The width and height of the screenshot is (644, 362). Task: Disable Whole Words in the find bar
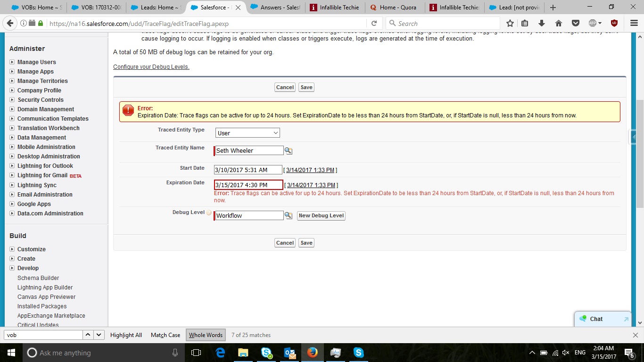(206, 335)
